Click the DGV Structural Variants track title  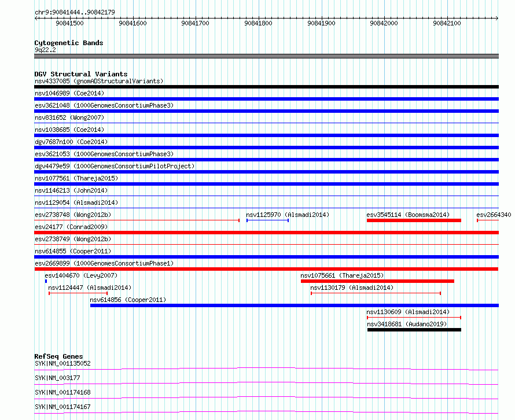pos(81,74)
